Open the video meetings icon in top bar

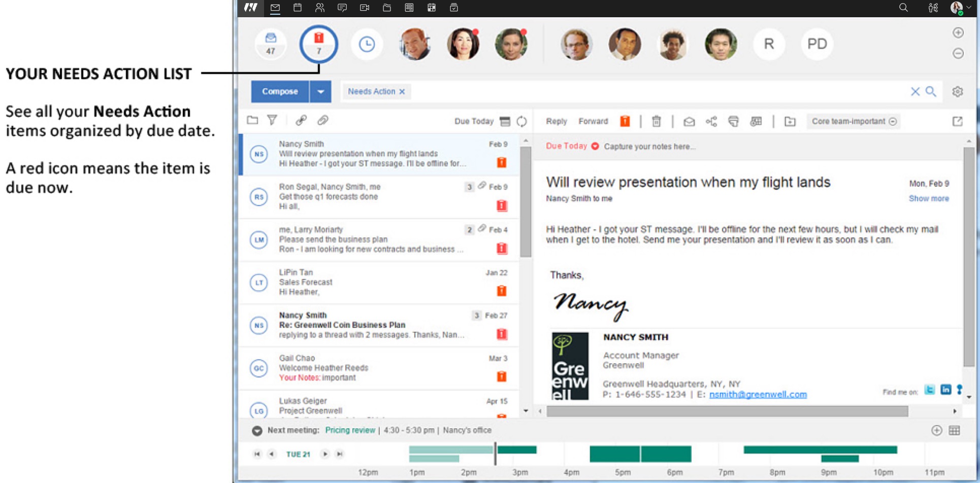(365, 8)
